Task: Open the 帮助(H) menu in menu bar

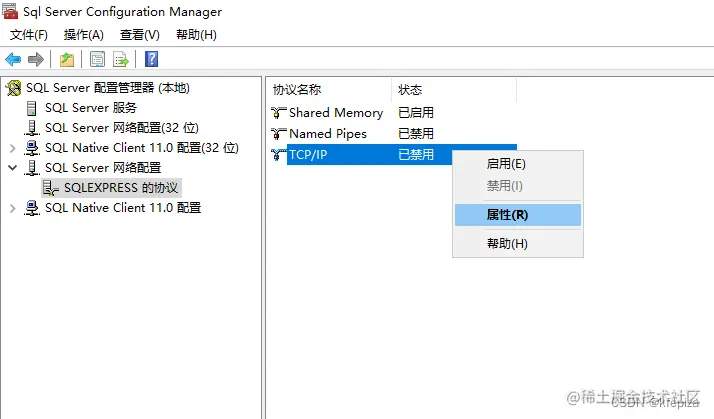Action: pyautogui.click(x=196, y=35)
